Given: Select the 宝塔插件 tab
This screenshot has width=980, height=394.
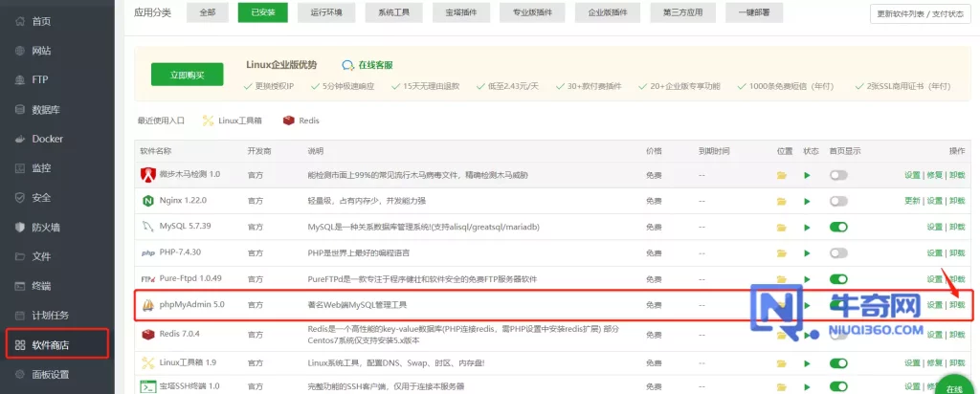Looking at the screenshot, I should pyautogui.click(x=459, y=11).
